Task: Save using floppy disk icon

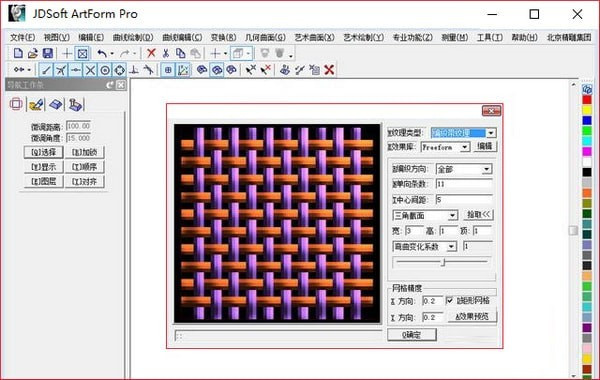Action: click(47, 53)
